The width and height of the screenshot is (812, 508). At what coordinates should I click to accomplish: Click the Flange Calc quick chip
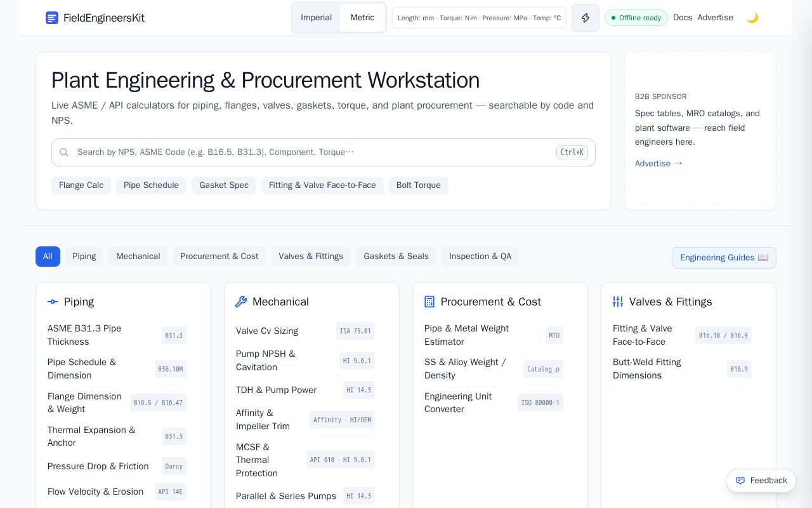[x=81, y=185]
